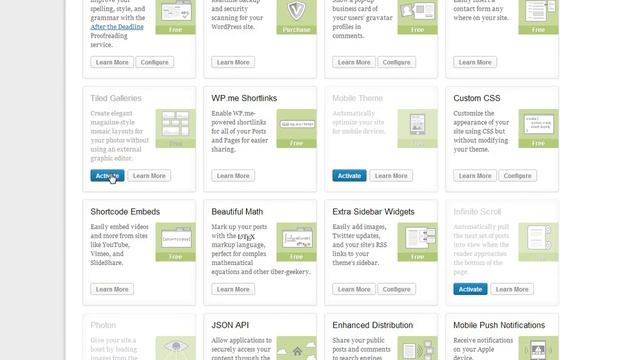Click the 'Create elegant magazine-style mosaic layouts' description
The image size is (640, 360).
click(120, 136)
